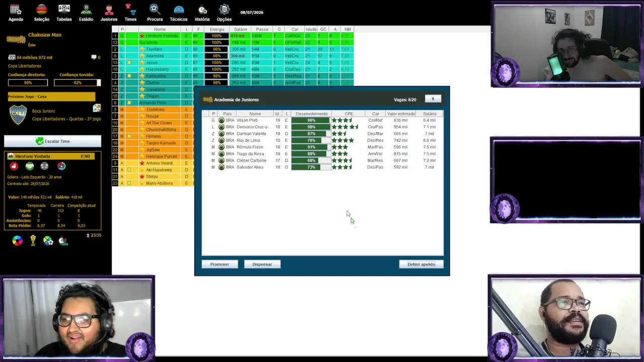Select Hirofumi Yoshida in squad list
The width and height of the screenshot is (644, 362).
[x=232, y=36]
